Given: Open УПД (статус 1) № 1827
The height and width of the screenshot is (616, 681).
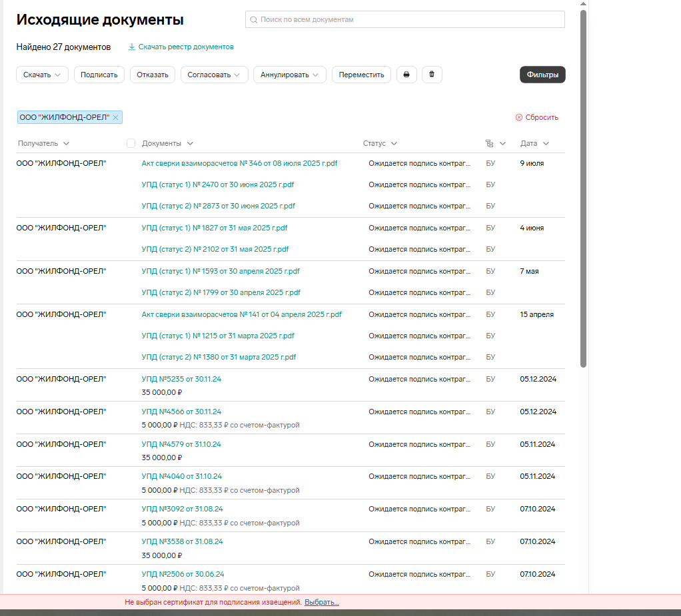Looking at the screenshot, I should (x=214, y=228).
